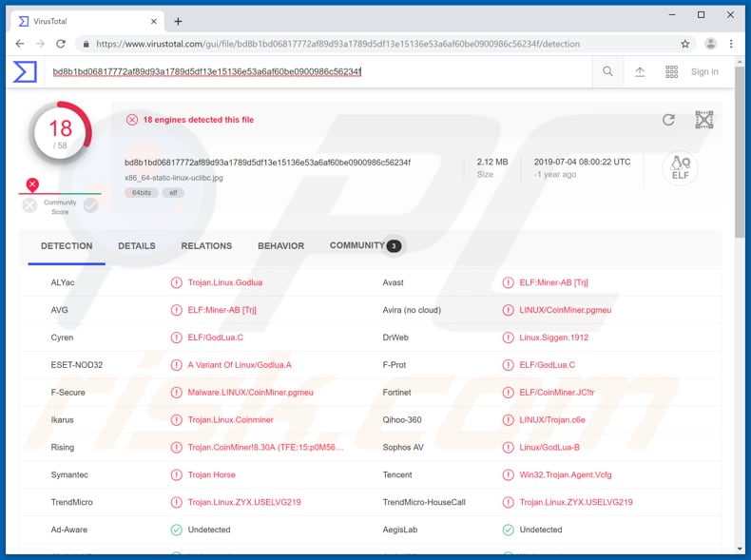Click the Symantec Trojan Horse alert icon

[176, 474]
